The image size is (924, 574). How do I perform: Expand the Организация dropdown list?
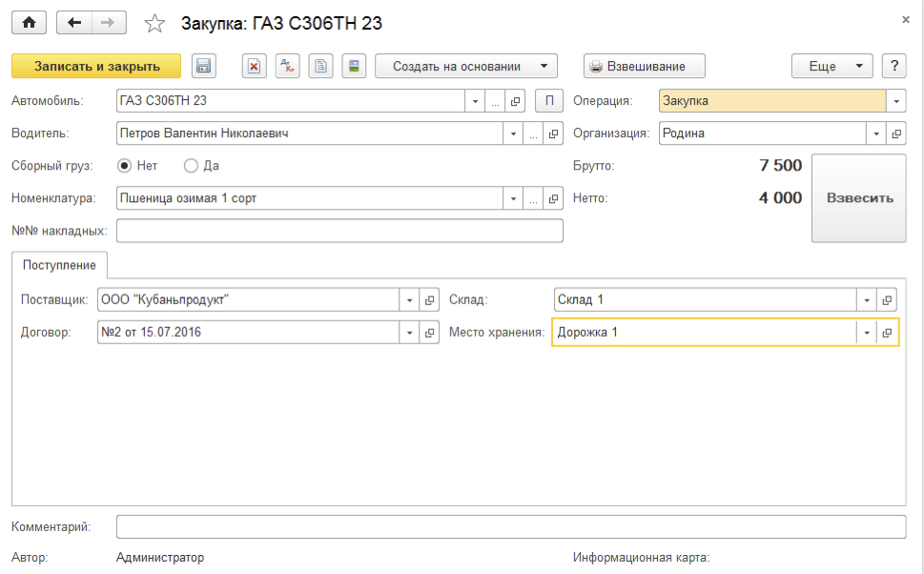pos(875,133)
